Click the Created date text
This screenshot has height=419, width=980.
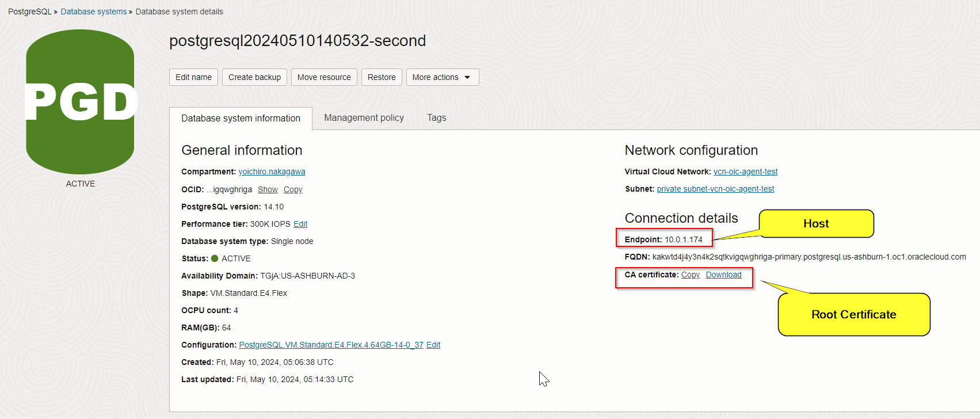pos(275,362)
